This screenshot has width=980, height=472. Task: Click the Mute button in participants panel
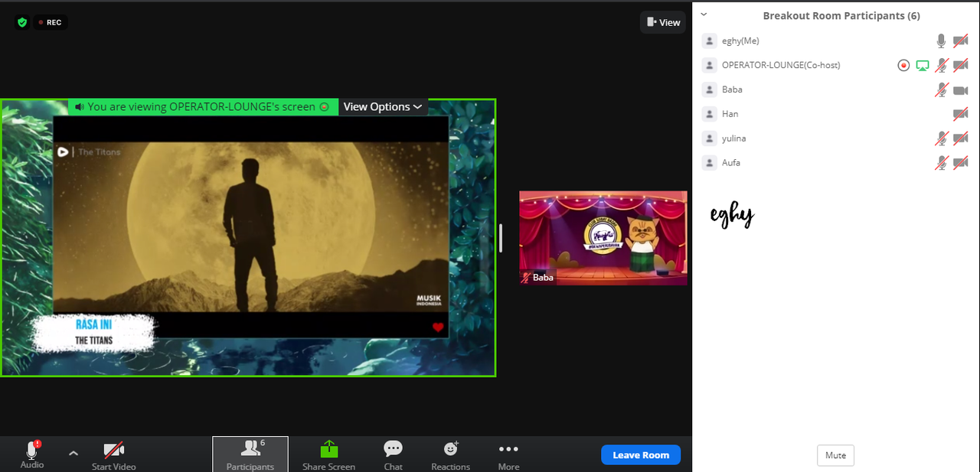[835, 455]
